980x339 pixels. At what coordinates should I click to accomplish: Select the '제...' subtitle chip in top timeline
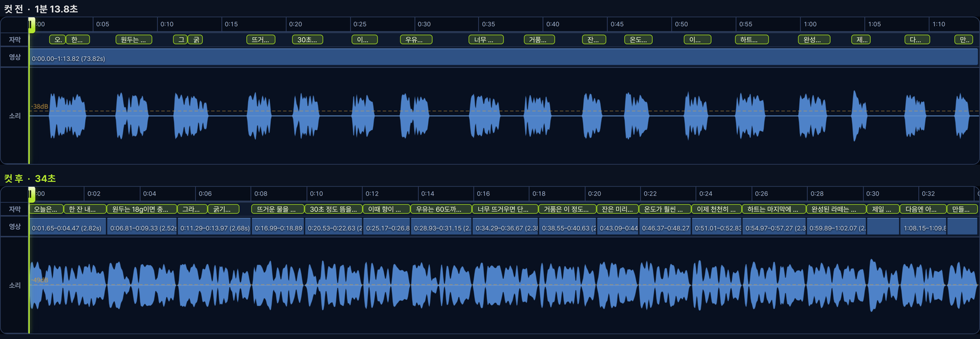tap(862, 39)
